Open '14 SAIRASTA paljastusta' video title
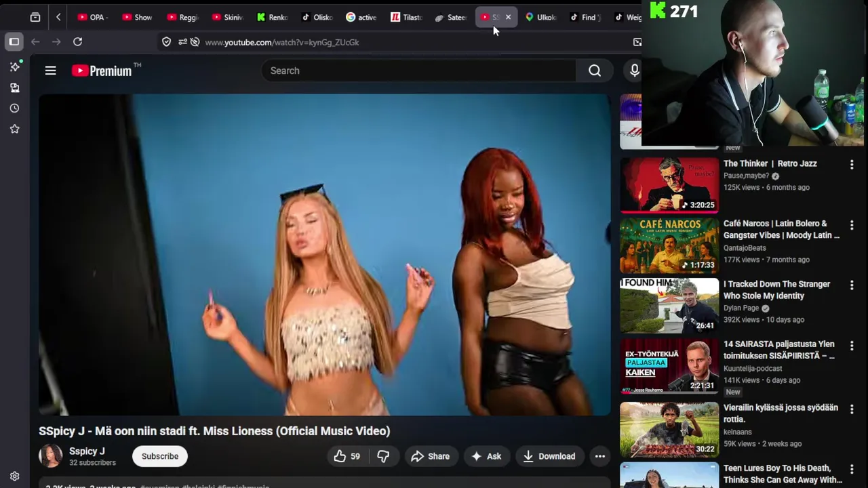The width and height of the screenshot is (868, 488). (779, 350)
